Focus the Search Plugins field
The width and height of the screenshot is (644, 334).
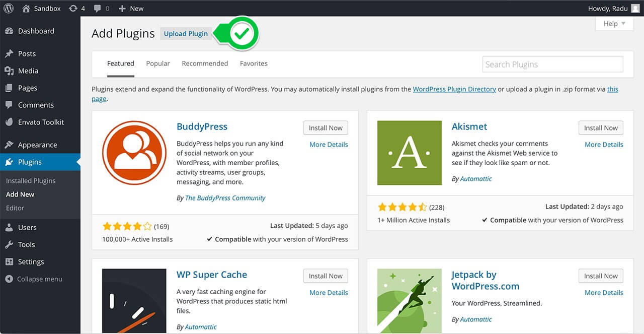[x=552, y=64]
